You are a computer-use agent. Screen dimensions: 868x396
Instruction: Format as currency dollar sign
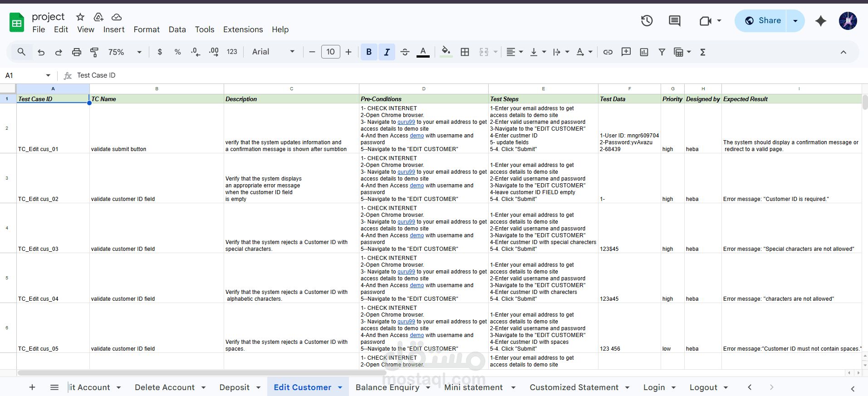160,52
